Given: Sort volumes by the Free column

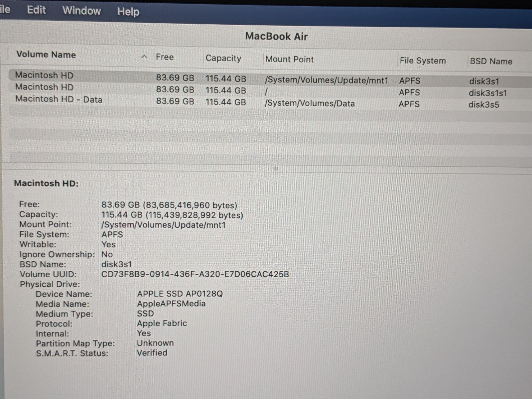Looking at the screenshot, I should coord(165,57).
